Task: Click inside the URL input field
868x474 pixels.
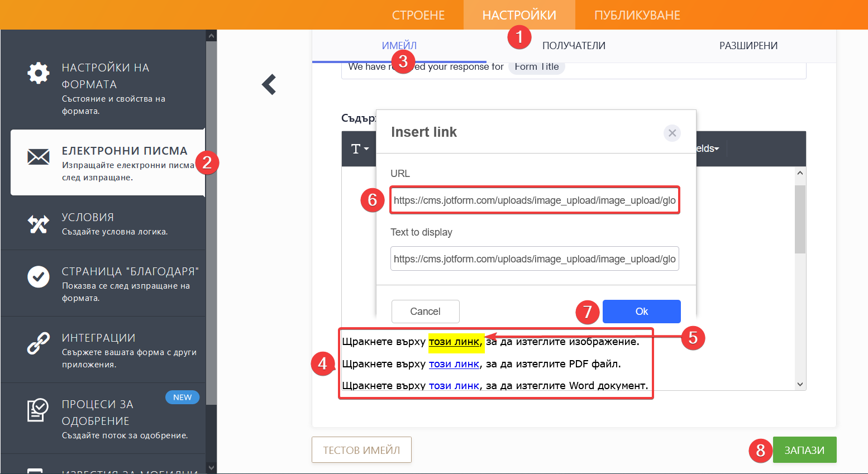Action: coord(534,200)
